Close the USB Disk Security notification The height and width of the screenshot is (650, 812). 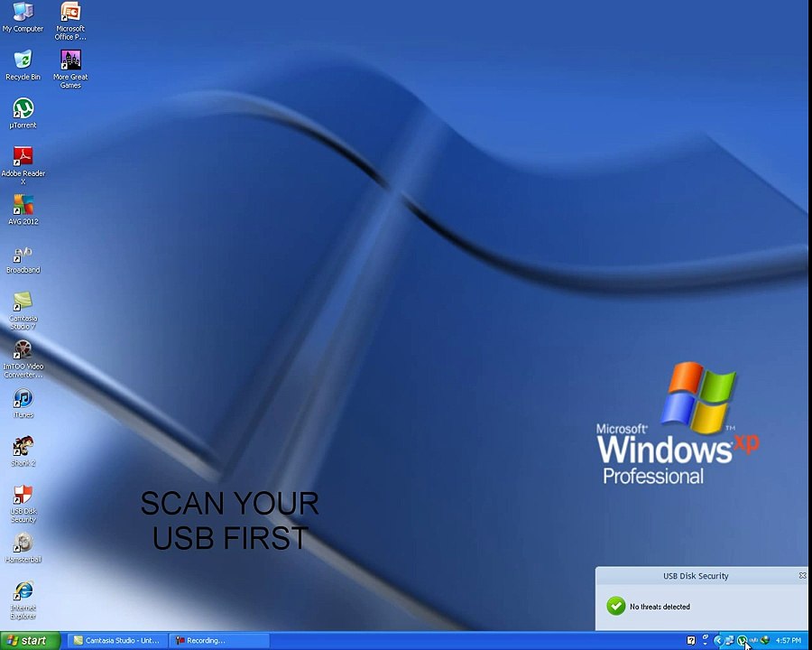(x=802, y=575)
